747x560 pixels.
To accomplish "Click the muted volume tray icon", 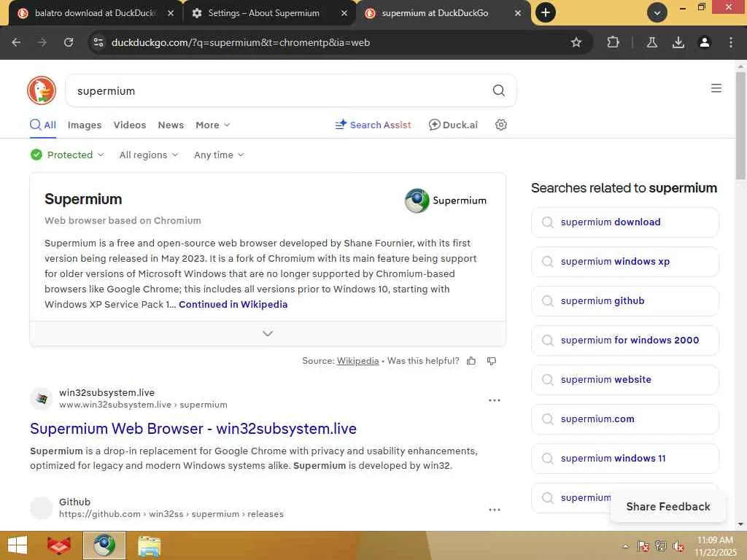I will pyautogui.click(x=678, y=546).
